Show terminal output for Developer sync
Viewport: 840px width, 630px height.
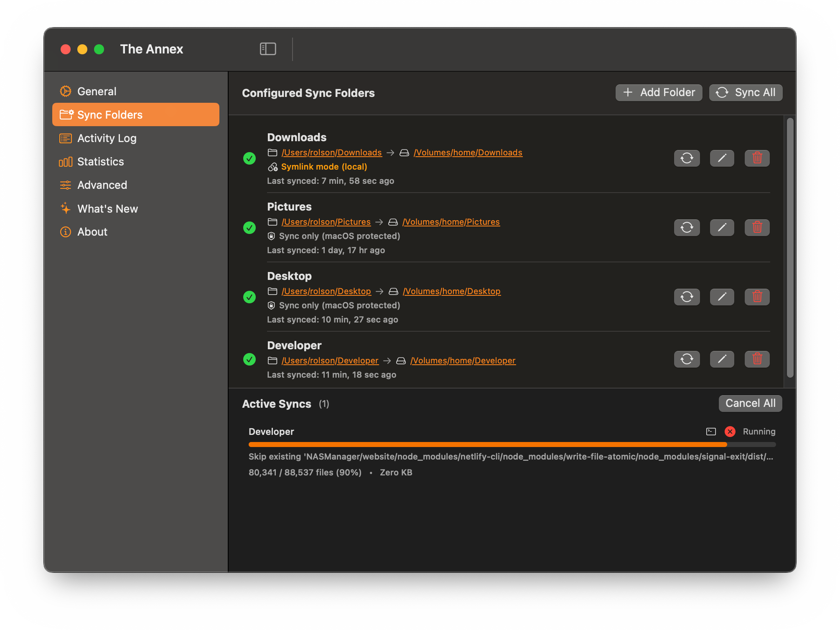711,432
